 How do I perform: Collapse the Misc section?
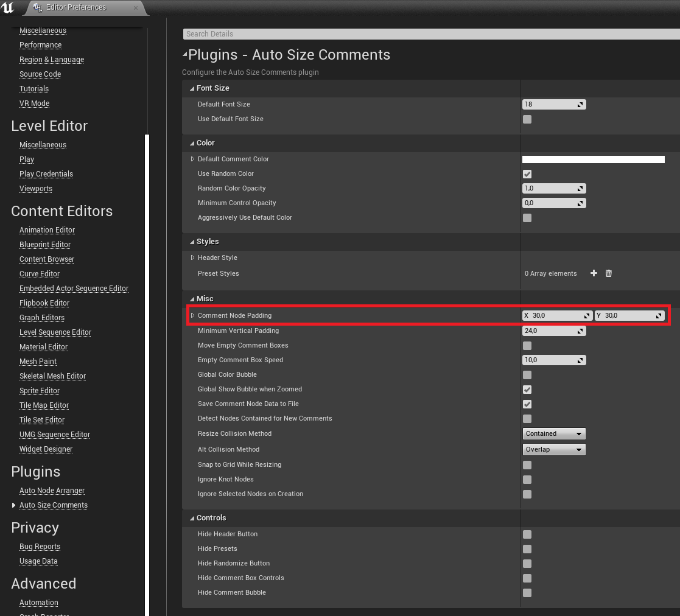pos(192,299)
